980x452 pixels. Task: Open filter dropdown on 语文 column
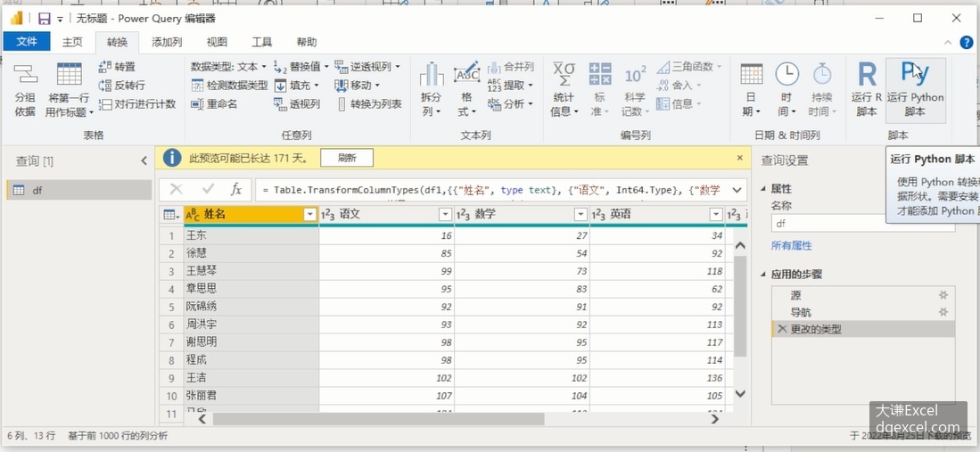(x=445, y=215)
